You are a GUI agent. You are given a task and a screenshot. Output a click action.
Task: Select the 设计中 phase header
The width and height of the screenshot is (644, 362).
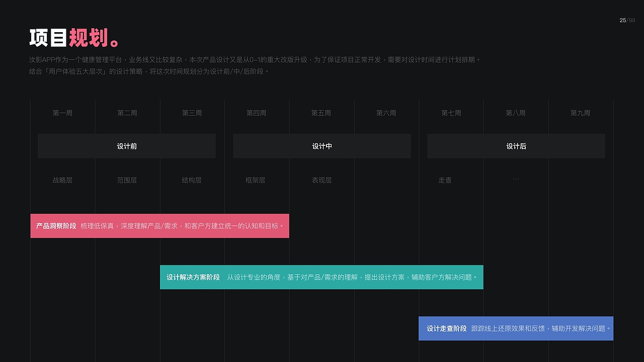(x=321, y=146)
